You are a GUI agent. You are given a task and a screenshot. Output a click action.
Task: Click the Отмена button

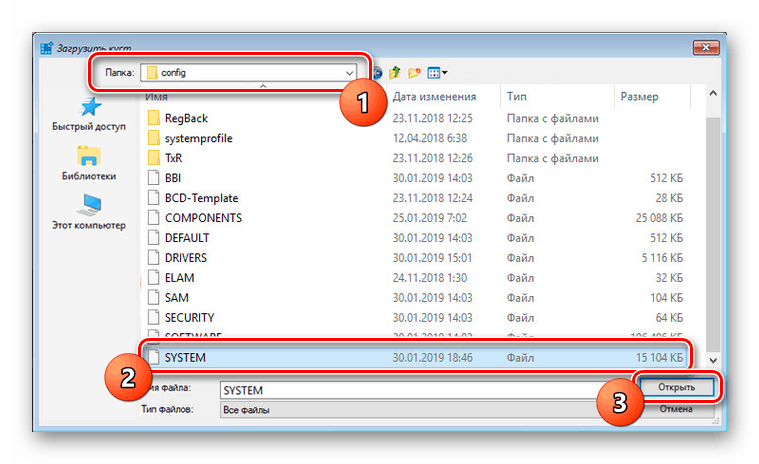click(676, 409)
